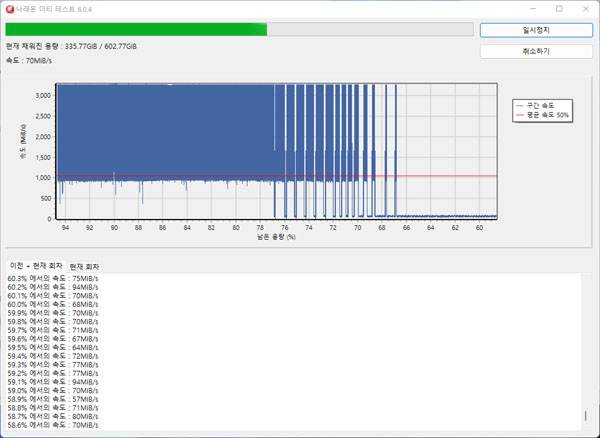Image resolution: width=600 pixels, height=438 pixels.
Task: Click the 남은 용량 (%) axis label
Action: [276, 237]
